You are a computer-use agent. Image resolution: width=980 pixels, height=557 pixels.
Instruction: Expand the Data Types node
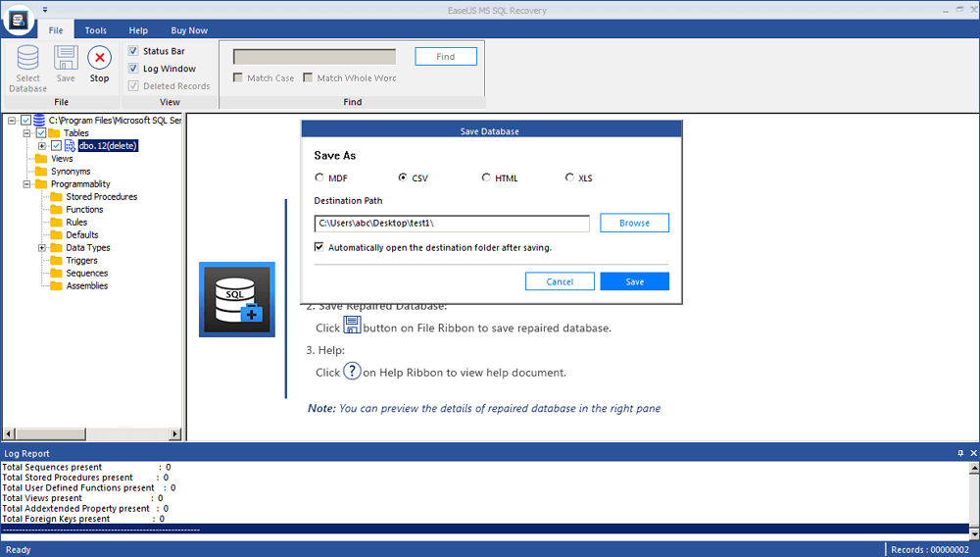(x=42, y=247)
